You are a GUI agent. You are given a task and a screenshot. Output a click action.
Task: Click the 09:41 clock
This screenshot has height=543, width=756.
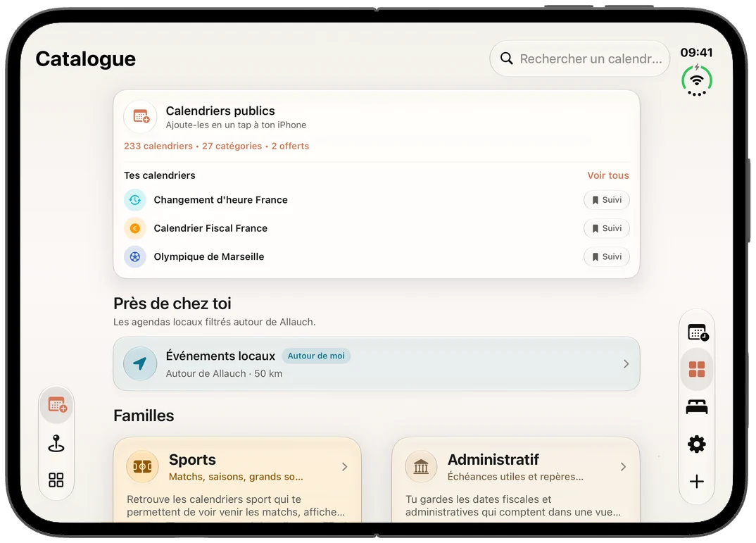(696, 52)
